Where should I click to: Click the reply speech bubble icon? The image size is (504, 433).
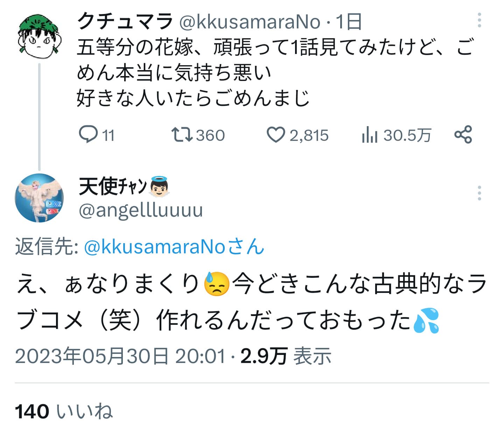[x=88, y=135]
